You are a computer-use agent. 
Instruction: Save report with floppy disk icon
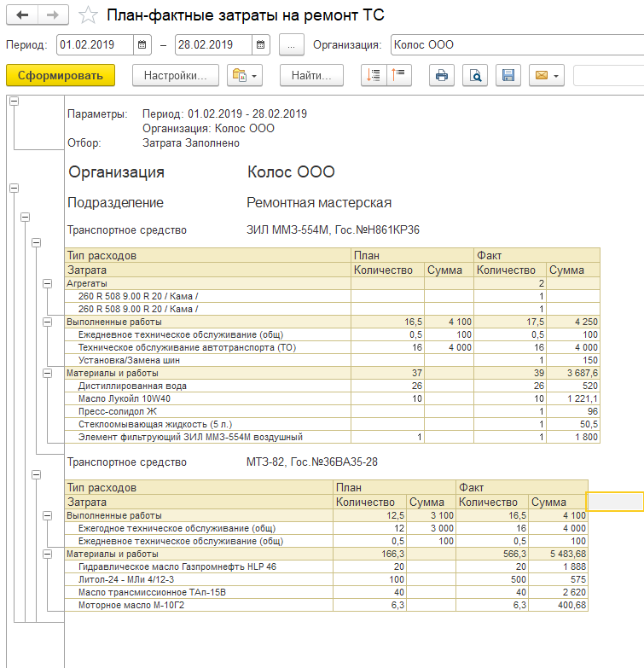pyautogui.click(x=508, y=75)
